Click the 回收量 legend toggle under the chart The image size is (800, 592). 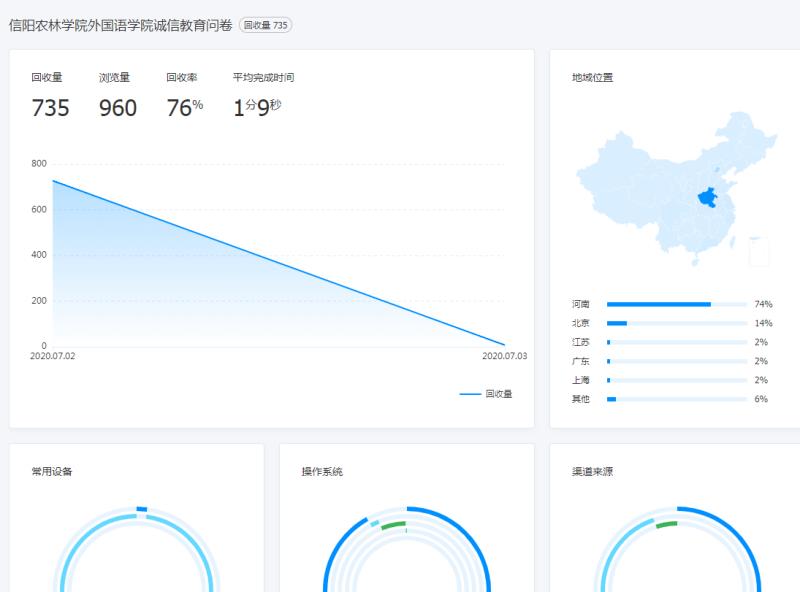click(x=486, y=394)
